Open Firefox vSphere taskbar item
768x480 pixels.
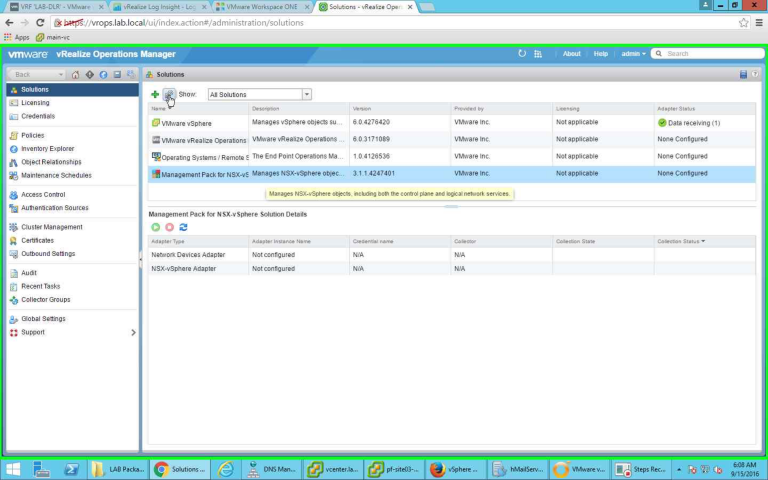[454, 469]
